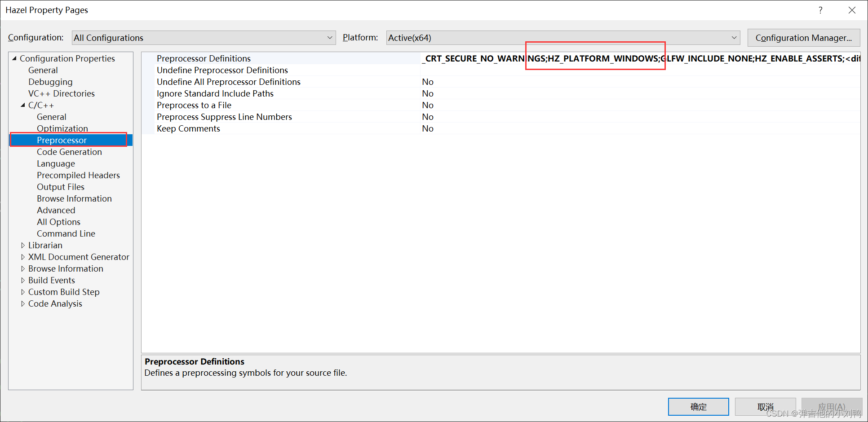The width and height of the screenshot is (868, 422).
Task: Open Configuration Manager
Action: point(804,38)
